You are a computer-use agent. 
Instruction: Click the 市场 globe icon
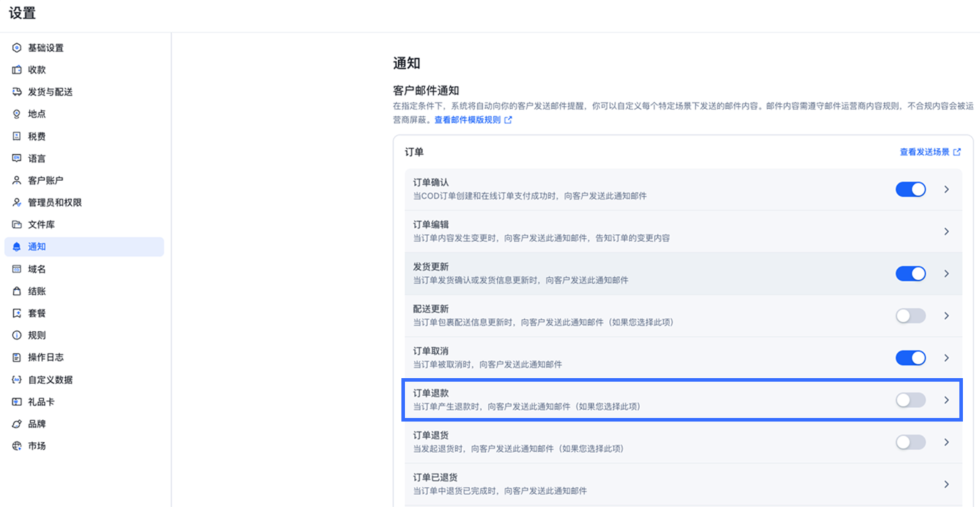click(x=17, y=446)
